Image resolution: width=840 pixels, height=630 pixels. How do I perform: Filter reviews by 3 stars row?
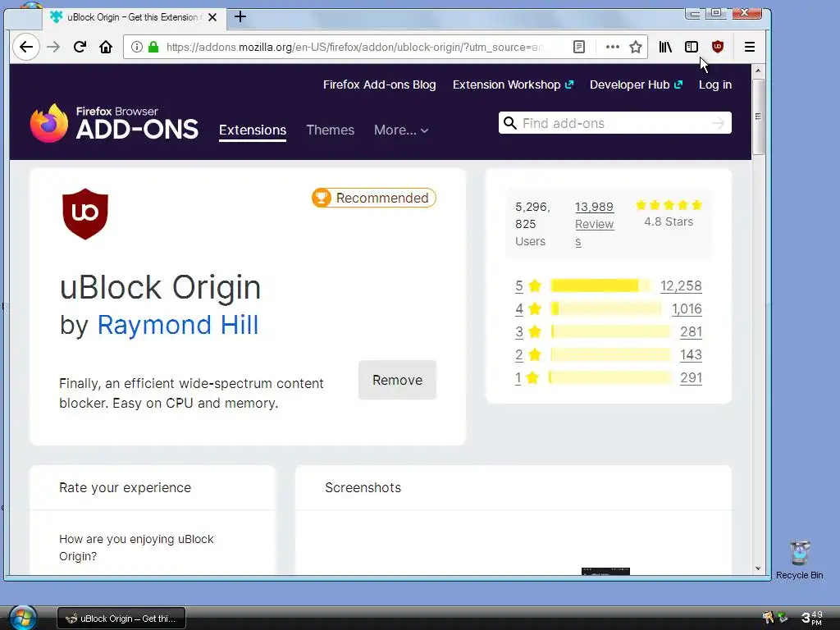coord(608,331)
